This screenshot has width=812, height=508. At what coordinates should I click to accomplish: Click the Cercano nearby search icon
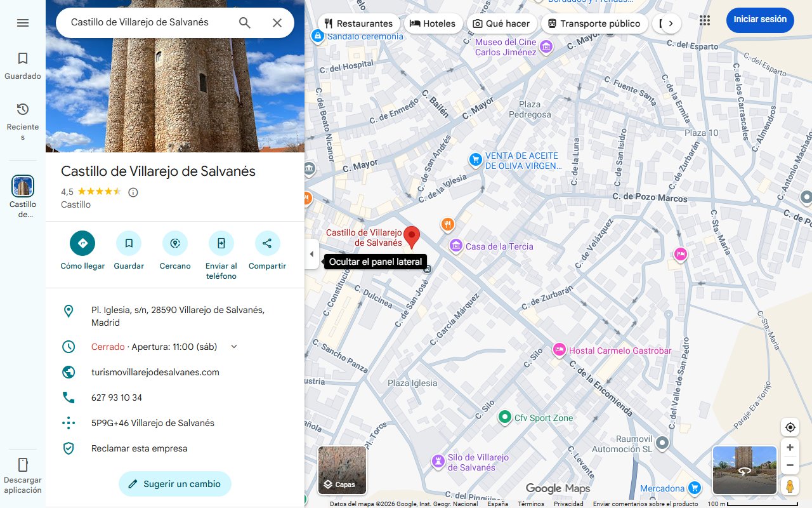tap(174, 243)
